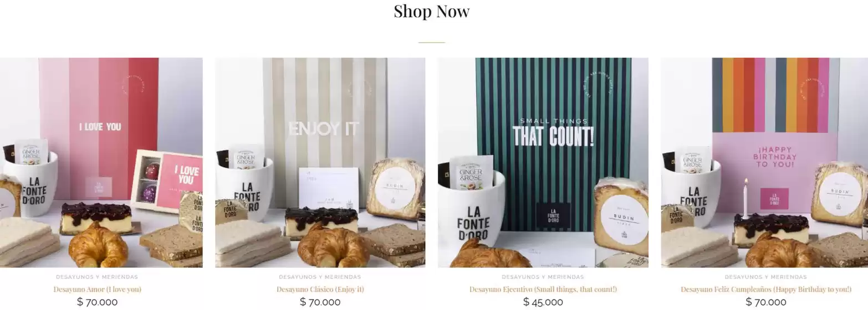The image size is (868, 310).
Task: Open Desayunos y Meriendas category under Feliz Cumpleaños
Action: click(766, 277)
